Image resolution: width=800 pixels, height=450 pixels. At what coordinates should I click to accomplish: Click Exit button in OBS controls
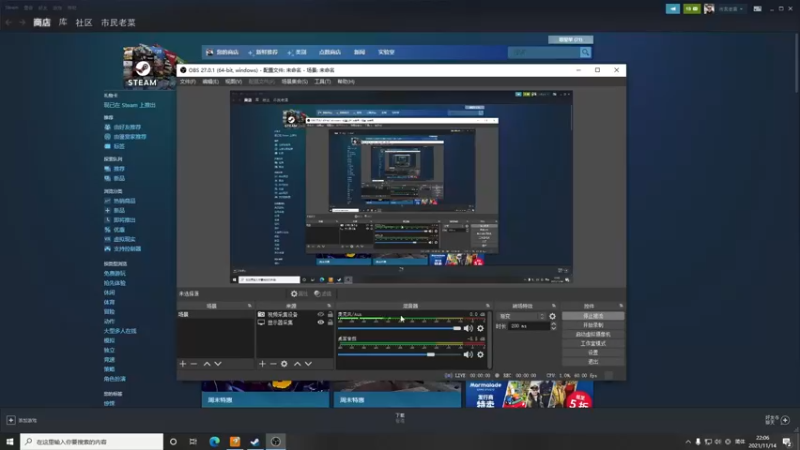[x=593, y=362]
